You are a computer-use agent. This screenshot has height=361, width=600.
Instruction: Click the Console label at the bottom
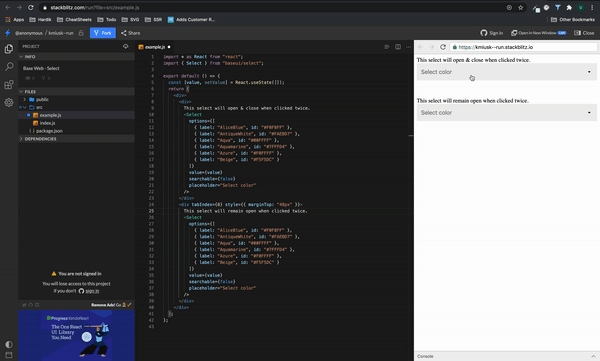425,356
